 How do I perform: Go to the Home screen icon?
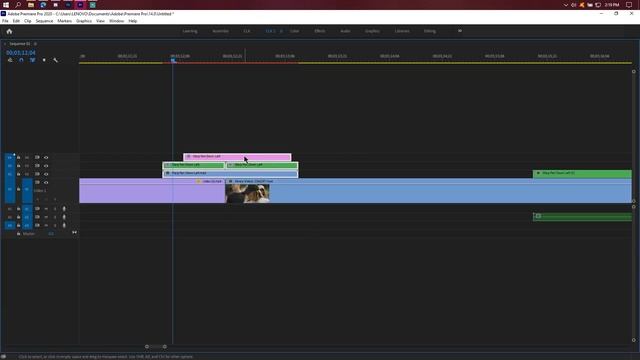coord(9,31)
